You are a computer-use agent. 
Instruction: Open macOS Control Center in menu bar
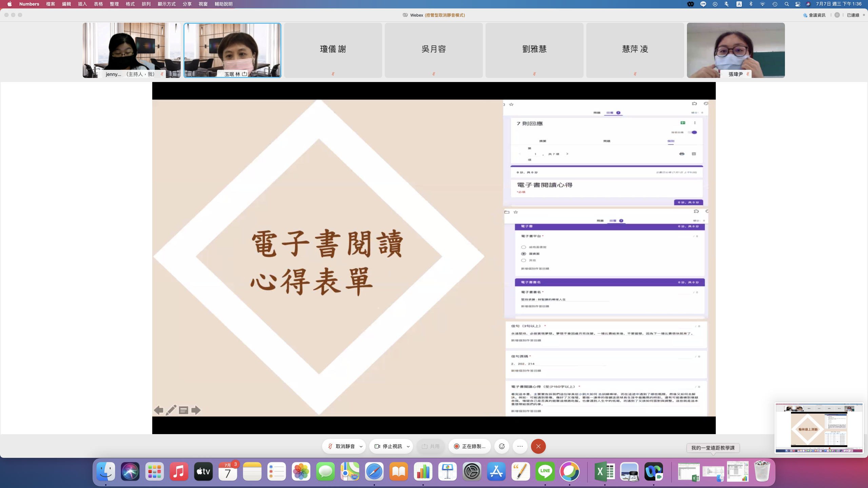pos(797,4)
